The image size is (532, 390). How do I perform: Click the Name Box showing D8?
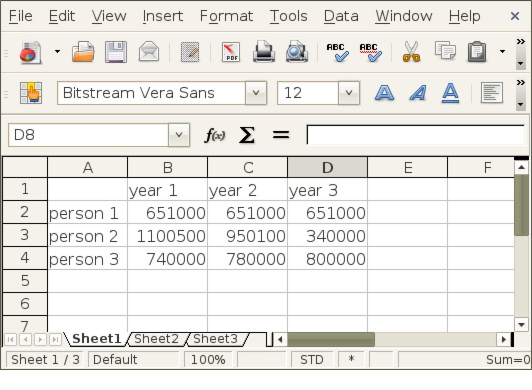click(88, 135)
